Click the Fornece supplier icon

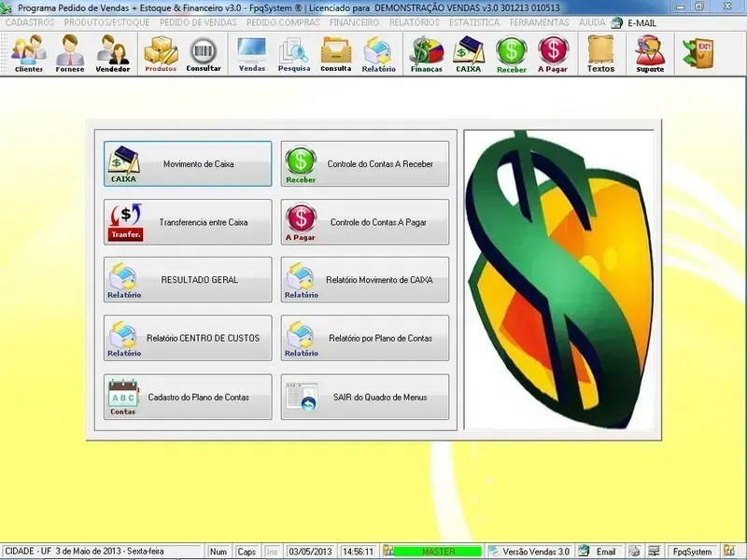tap(70, 53)
